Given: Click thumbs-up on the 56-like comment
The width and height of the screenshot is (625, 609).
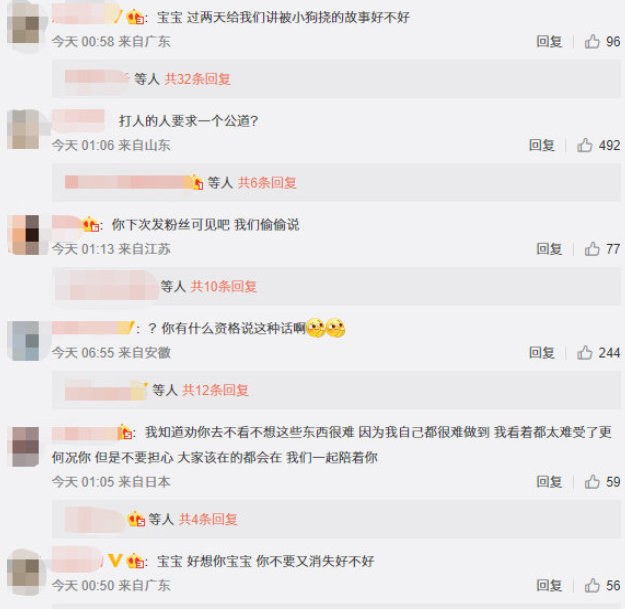Looking at the screenshot, I should tap(592, 585).
